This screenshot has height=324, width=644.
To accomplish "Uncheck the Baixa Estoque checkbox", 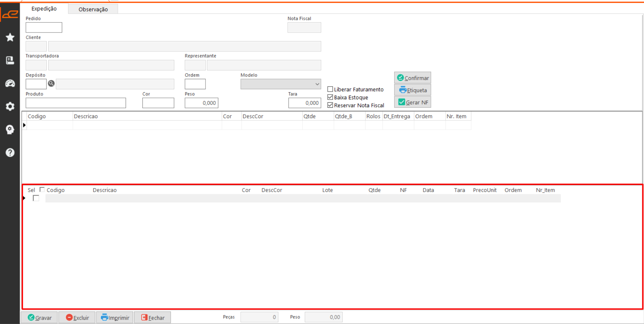I will 330,97.
